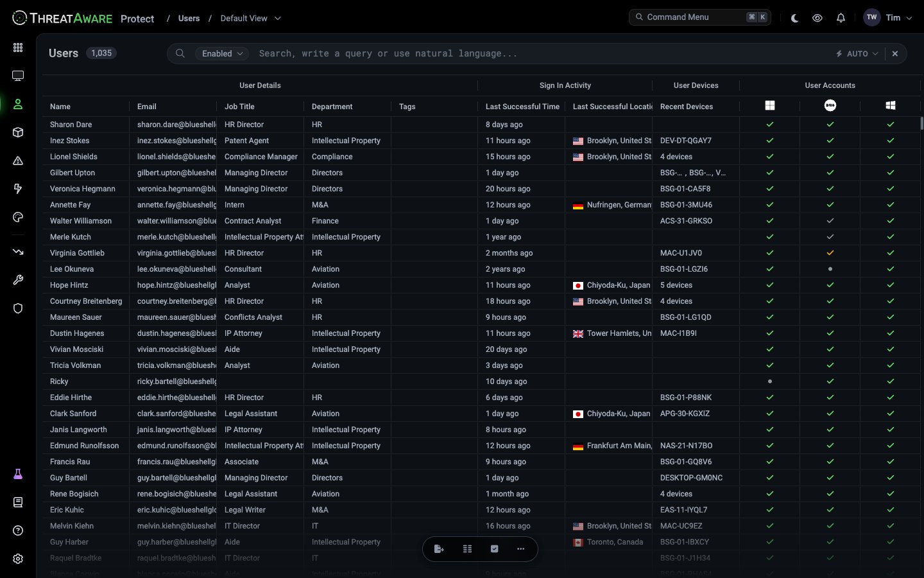
Task: Click the table's vertical scrollbar
Action: pos(921,123)
